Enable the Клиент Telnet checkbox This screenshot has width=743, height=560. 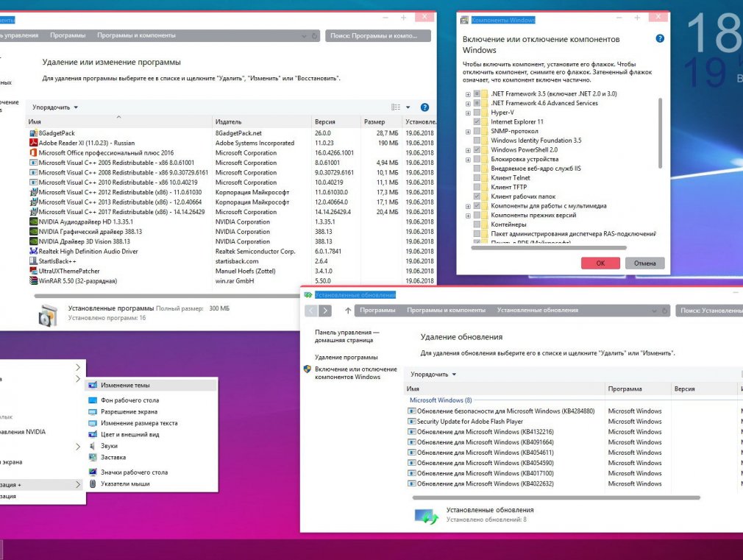[477, 178]
